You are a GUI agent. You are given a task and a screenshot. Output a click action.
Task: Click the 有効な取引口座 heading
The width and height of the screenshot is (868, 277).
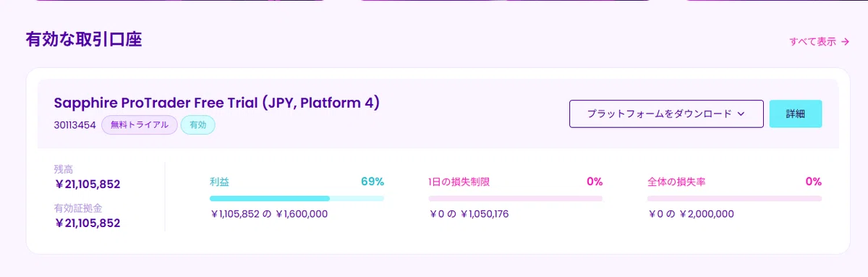pos(83,39)
